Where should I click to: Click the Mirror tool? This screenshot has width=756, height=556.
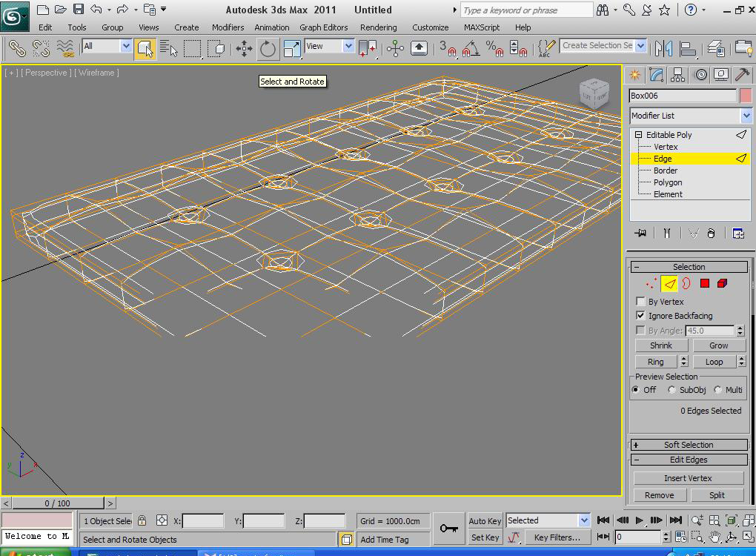tap(663, 48)
